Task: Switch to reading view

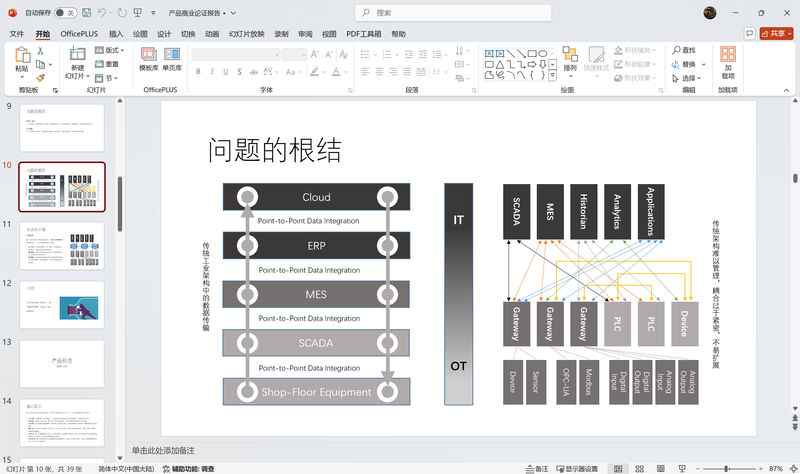Action: click(x=661, y=468)
